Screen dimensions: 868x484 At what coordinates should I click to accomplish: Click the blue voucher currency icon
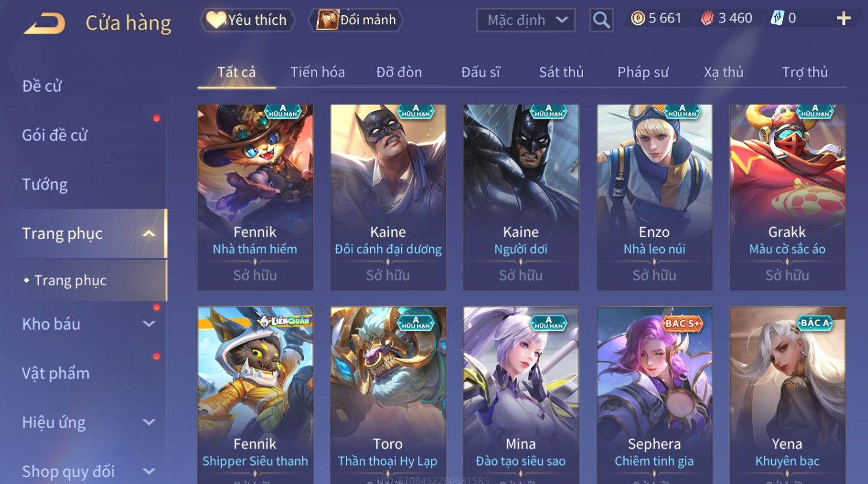coord(777,19)
